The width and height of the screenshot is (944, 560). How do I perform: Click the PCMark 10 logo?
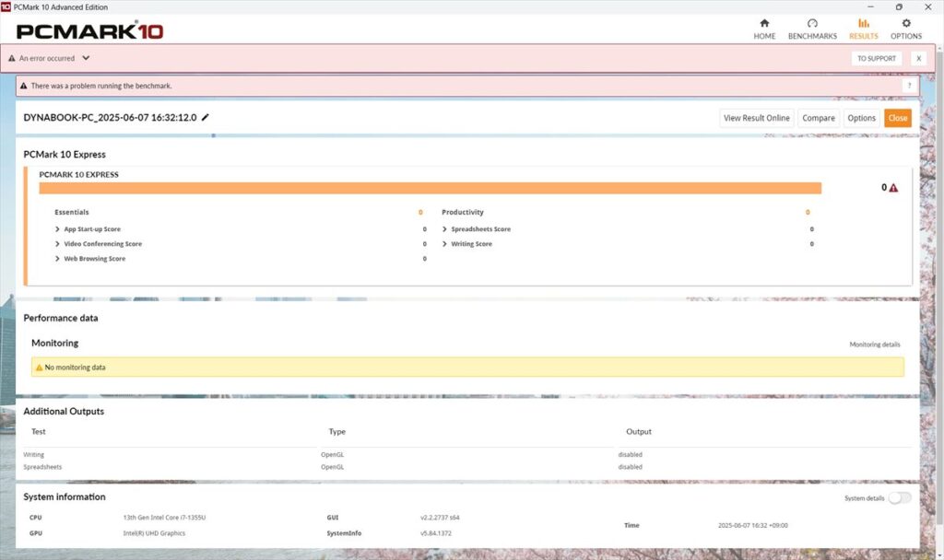89,30
